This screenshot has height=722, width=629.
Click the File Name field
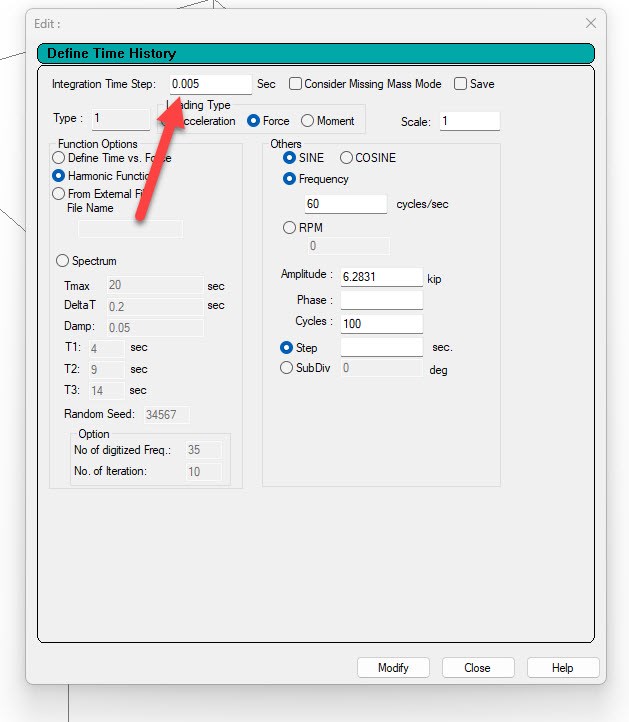(x=130, y=229)
